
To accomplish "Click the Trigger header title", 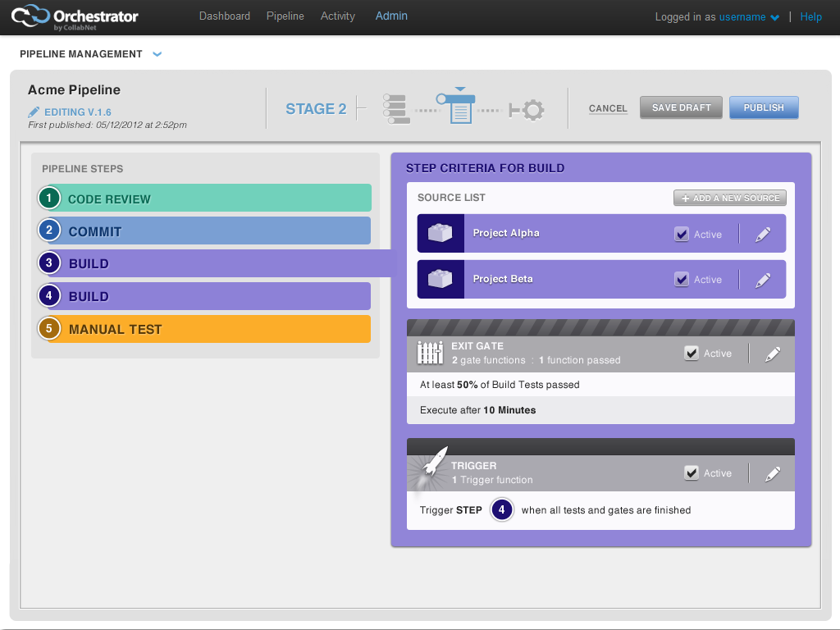I will coord(473,466).
